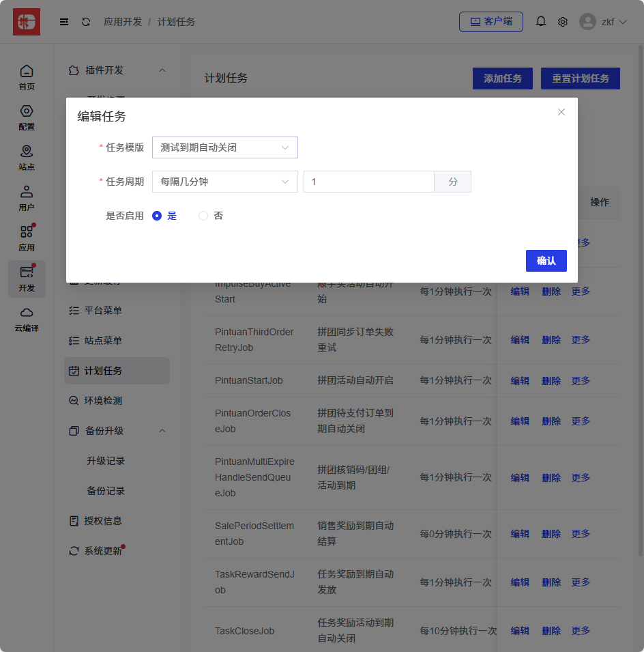Click 用户 user icon in sidebar

click(27, 197)
